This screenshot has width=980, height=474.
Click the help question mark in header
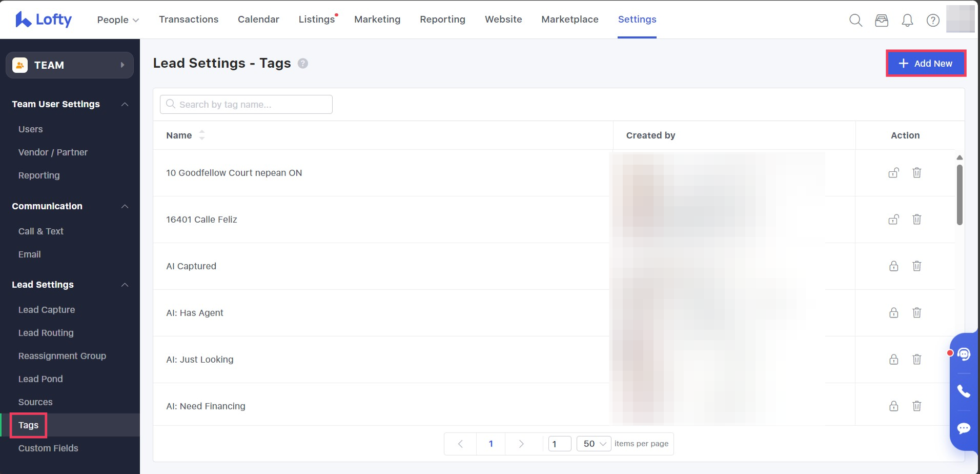[x=933, y=20]
